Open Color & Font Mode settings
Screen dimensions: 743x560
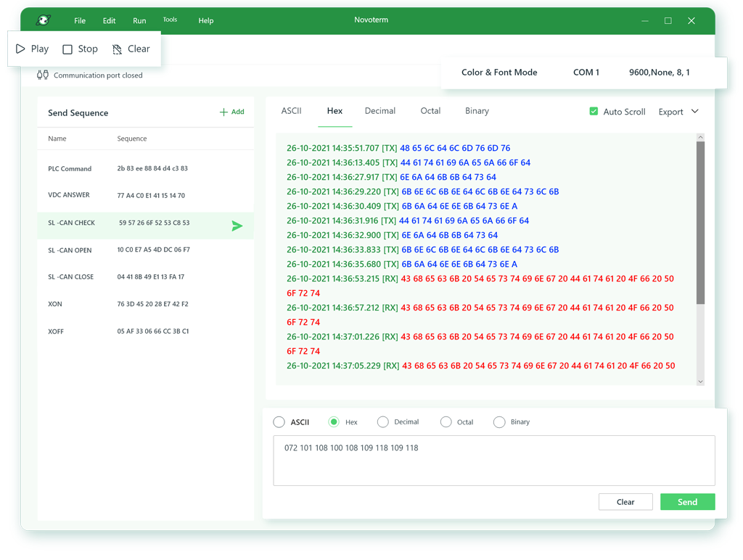tap(499, 72)
